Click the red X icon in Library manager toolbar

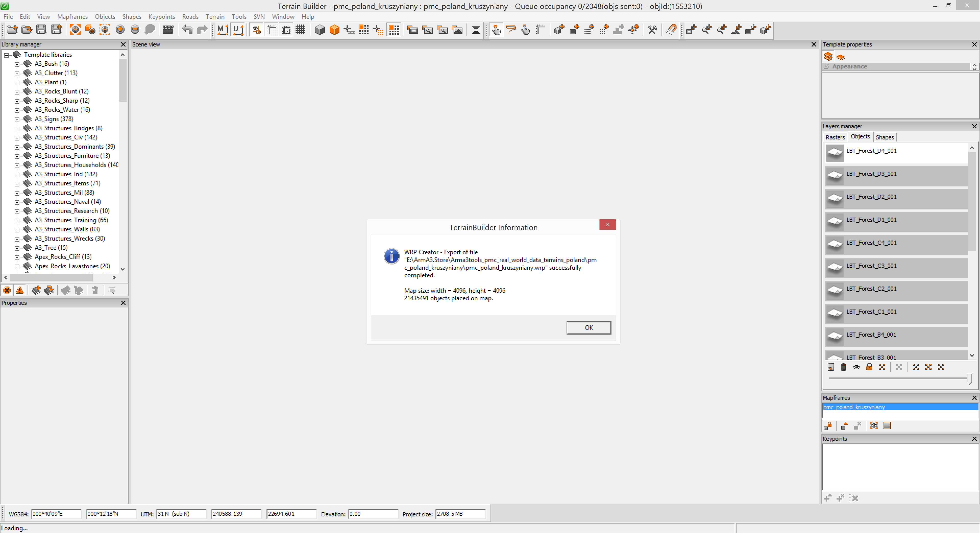click(7, 290)
